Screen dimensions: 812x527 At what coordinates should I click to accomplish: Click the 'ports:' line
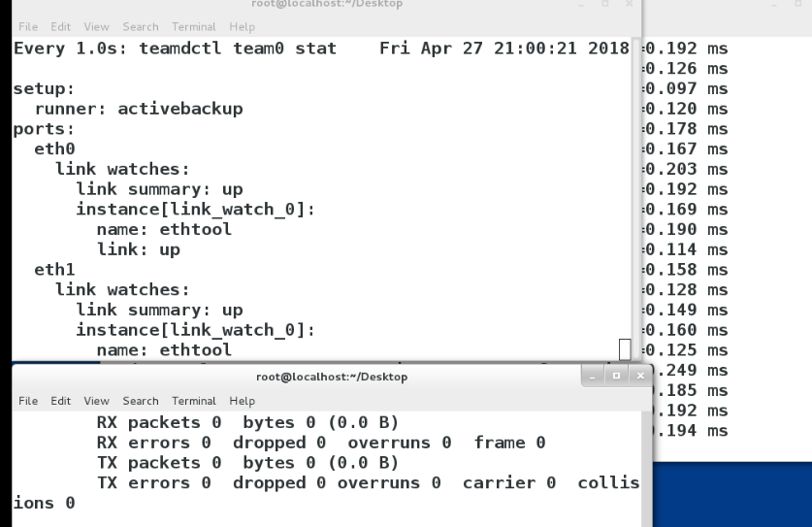point(44,129)
